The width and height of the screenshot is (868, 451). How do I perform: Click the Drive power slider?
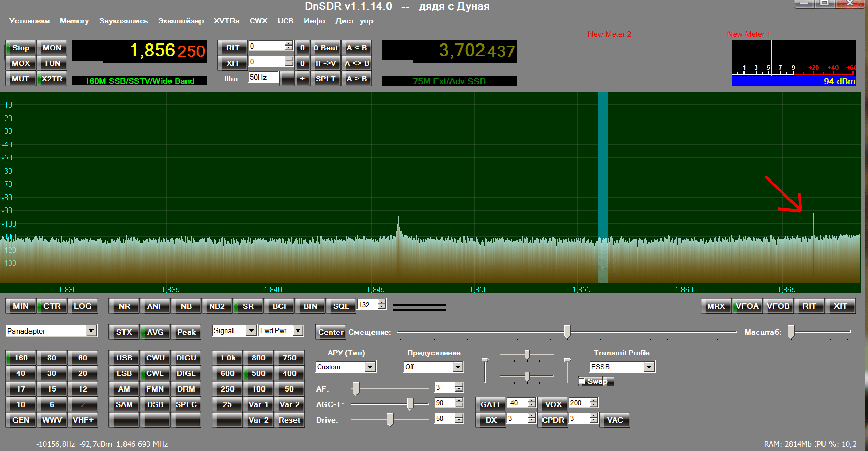click(x=390, y=419)
